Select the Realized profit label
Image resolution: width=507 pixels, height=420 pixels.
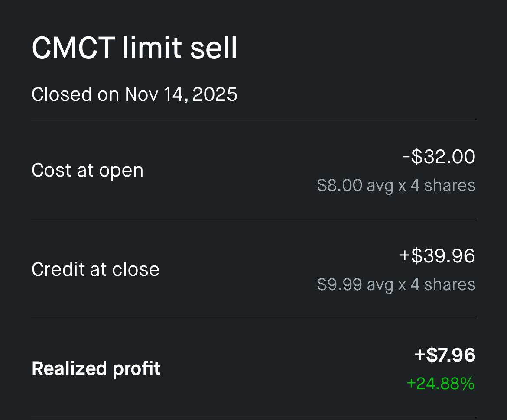point(96,368)
